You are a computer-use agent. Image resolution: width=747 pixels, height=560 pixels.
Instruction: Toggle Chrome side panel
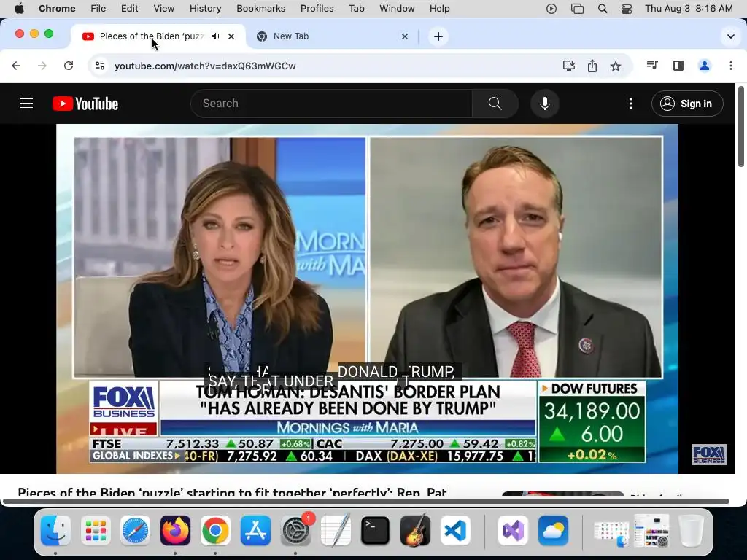point(678,66)
